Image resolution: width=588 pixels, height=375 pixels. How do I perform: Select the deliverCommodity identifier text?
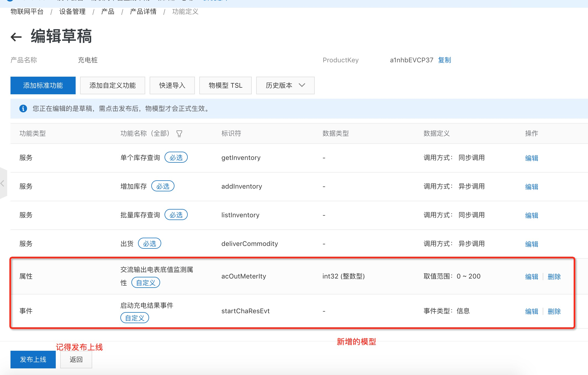(x=250, y=244)
